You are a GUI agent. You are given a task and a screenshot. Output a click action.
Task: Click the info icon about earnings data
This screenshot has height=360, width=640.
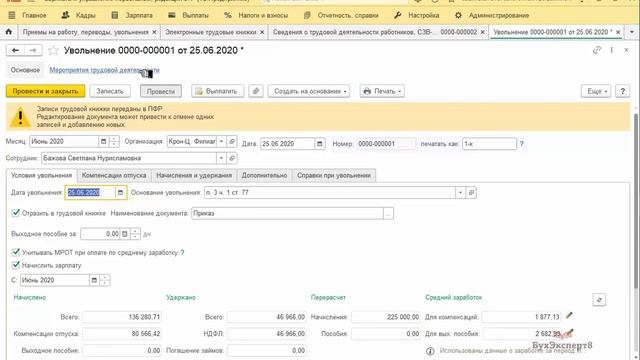click(x=430, y=351)
